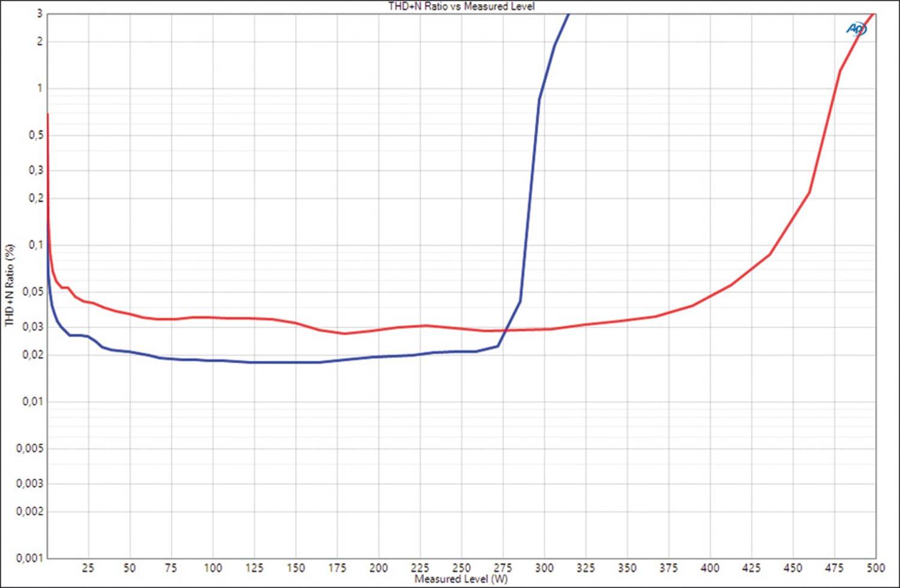This screenshot has height=588, width=900.
Task: Click the AP logo icon in the graph corner
Action: click(856, 28)
